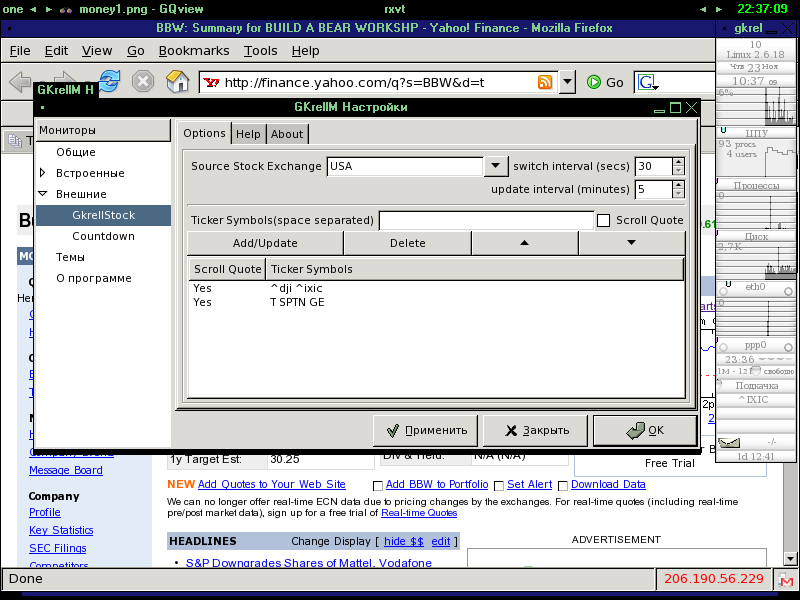
Task: Click the Ticker Symbols text field
Action: tap(487, 220)
